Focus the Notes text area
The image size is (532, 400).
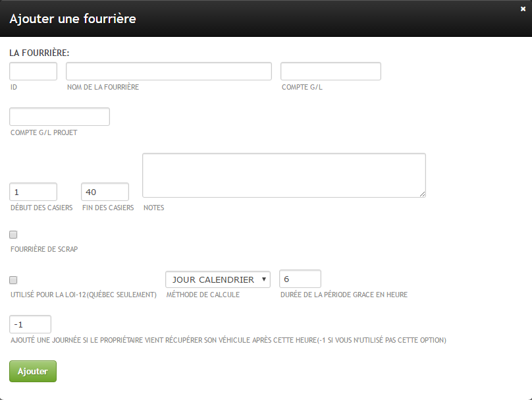283,175
